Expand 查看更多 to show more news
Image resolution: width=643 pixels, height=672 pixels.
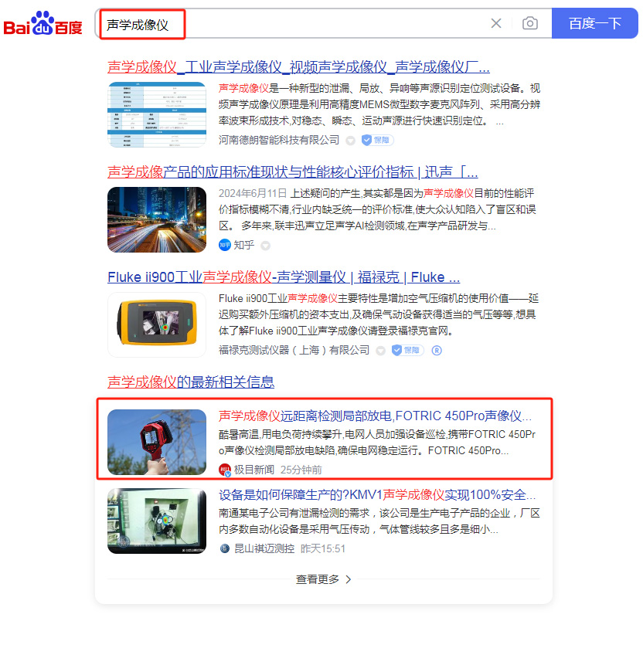coord(323,579)
